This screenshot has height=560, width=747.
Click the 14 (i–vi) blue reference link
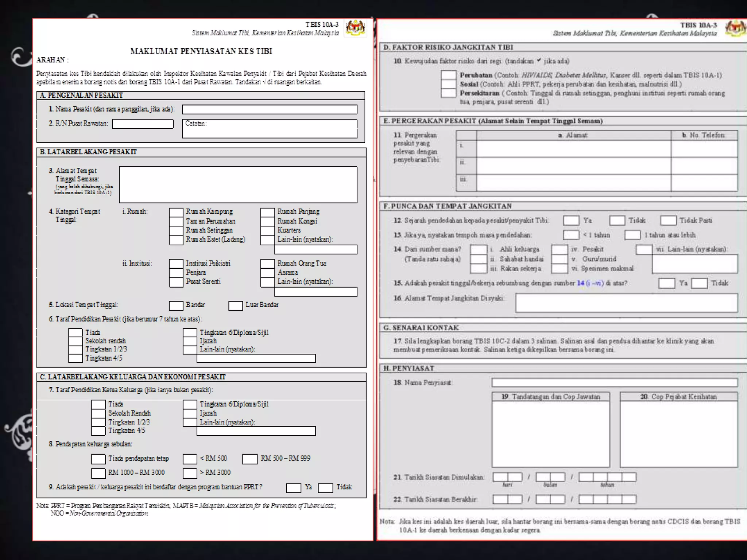click(590, 283)
